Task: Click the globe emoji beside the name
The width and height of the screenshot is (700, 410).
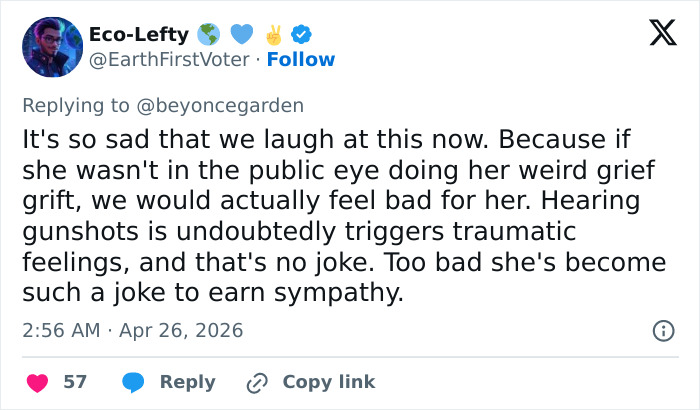Action: tap(209, 34)
